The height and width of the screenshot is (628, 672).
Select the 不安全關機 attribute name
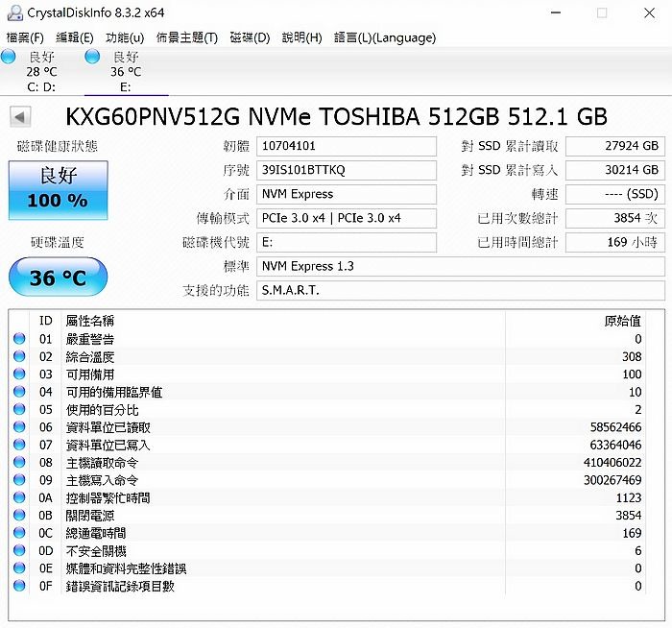[x=96, y=550]
